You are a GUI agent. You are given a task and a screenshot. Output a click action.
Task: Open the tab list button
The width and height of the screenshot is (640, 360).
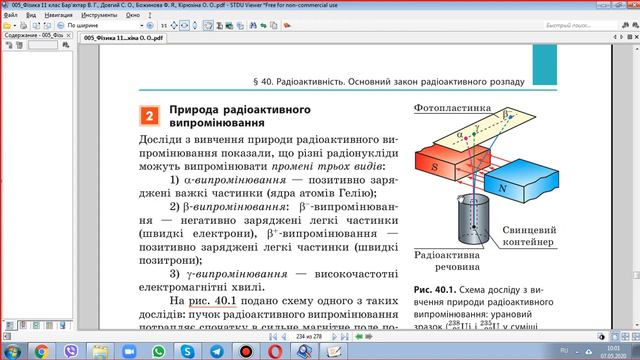pos(629,37)
